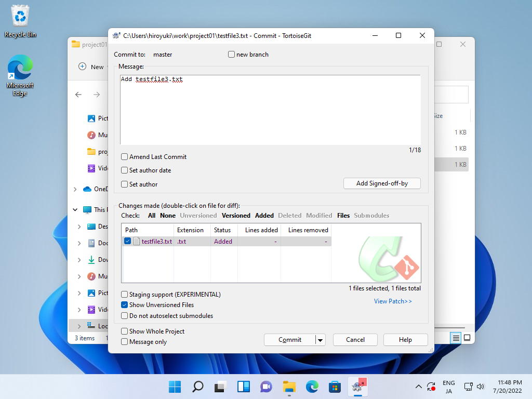Click the Windows Start button
This screenshot has width=532, height=399.
point(175,387)
